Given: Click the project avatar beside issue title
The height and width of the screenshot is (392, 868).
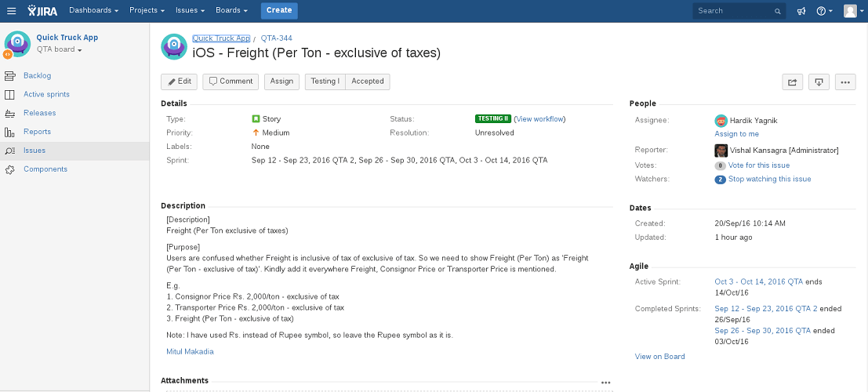Looking at the screenshot, I should pos(174,46).
